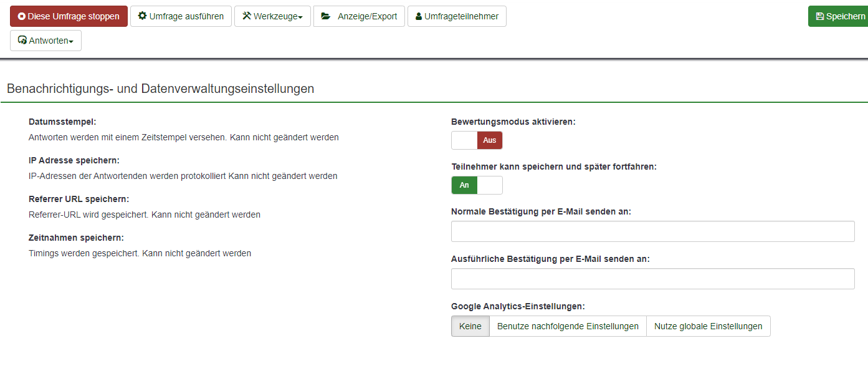Select Keine for Google Analytics settings
868x381 pixels.
pos(470,326)
